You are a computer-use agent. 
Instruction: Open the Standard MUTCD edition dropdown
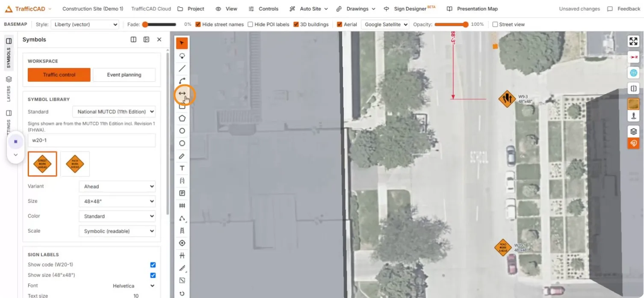[x=114, y=112]
